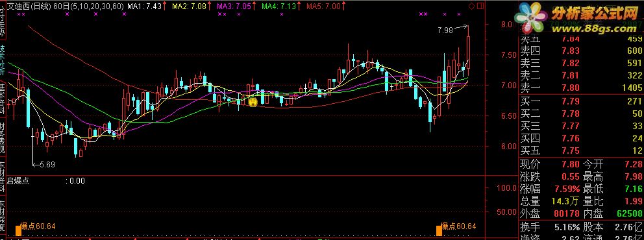Click the gold info marker on the chart
The width and height of the screenshot is (644, 240).
coord(253,102)
